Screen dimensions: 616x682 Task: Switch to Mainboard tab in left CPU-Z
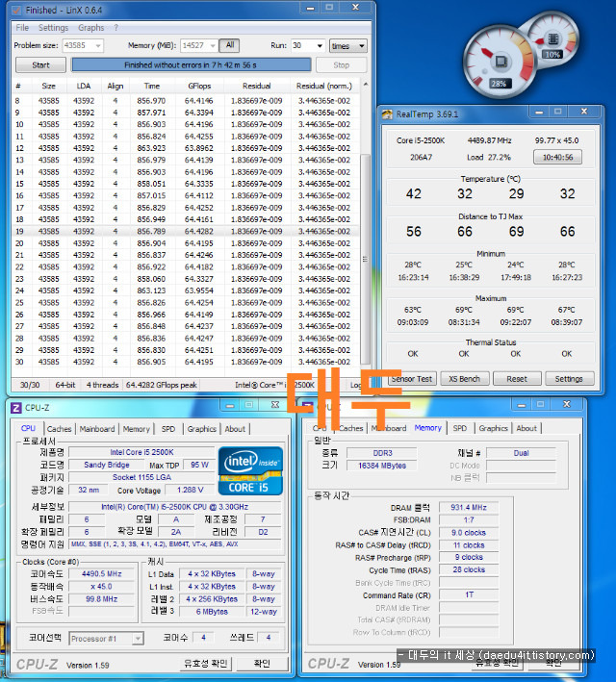click(97, 429)
